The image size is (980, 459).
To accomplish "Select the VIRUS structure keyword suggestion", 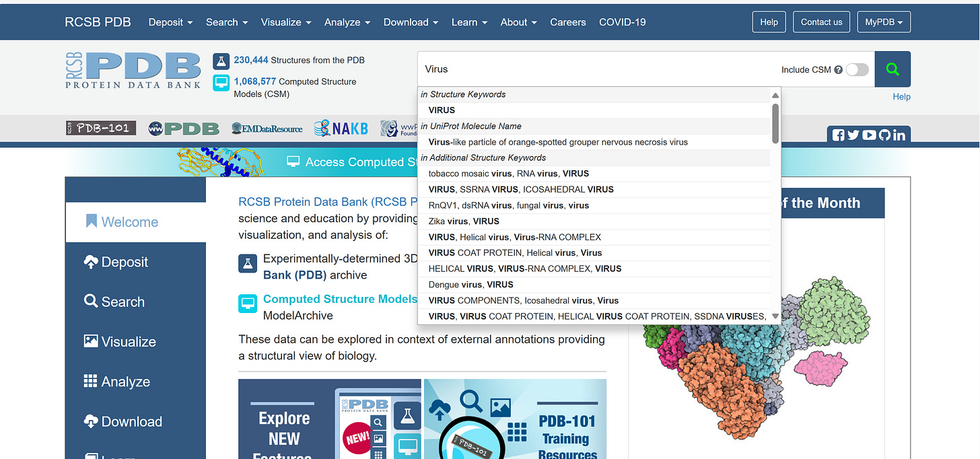I will [x=594, y=110].
